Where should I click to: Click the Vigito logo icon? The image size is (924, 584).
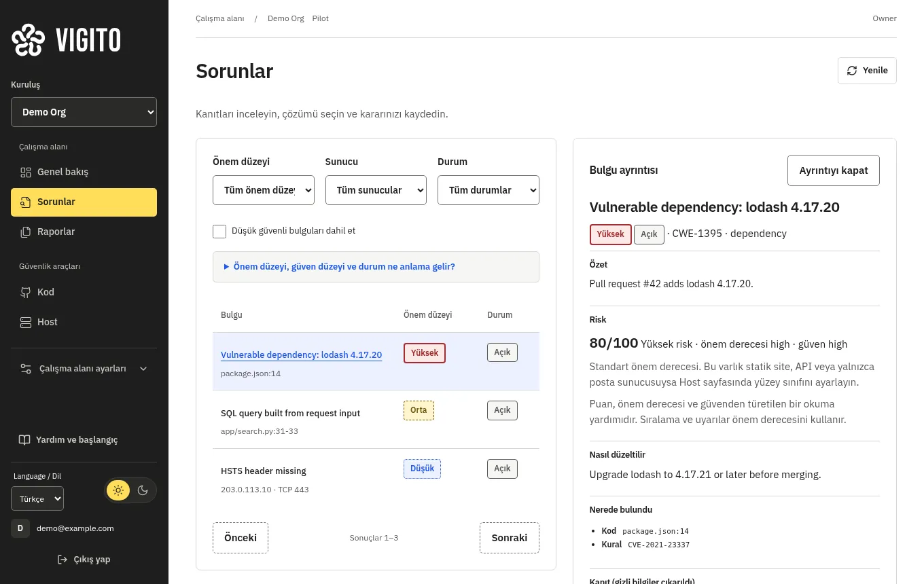click(29, 40)
